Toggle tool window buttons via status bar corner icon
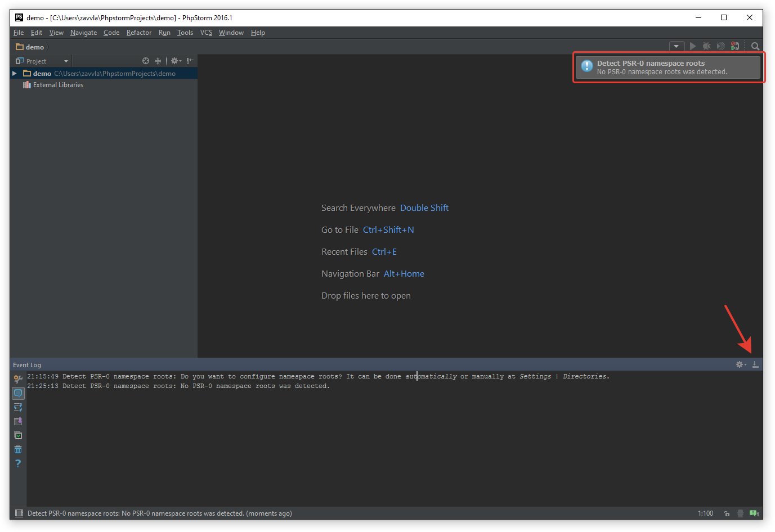This screenshot has width=775, height=532. pos(19,513)
